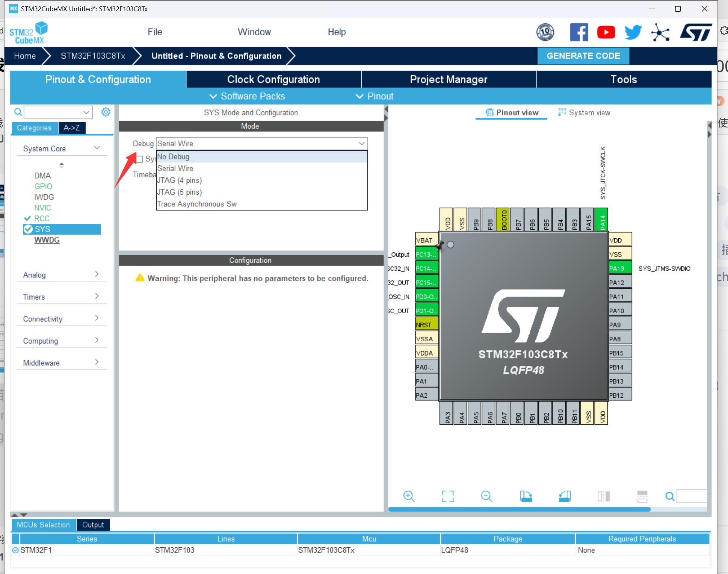Click the PA13 pin on chip
The image size is (728, 574).
[x=619, y=268]
